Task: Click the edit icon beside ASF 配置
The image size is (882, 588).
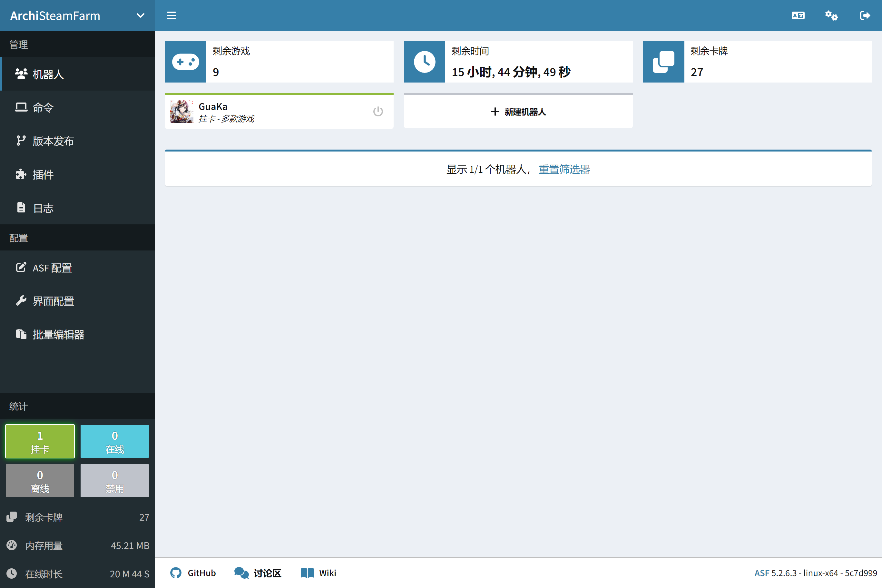Action: (21, 267)
